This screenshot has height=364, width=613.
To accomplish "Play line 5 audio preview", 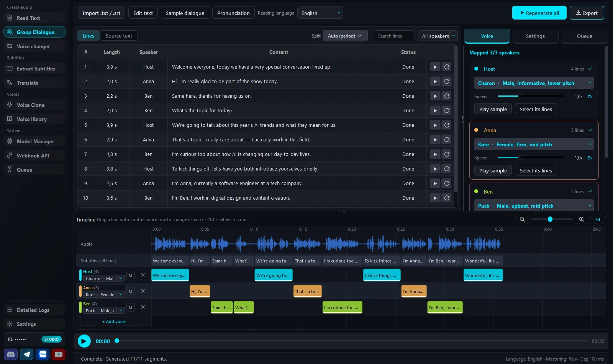I will point(435,125).
